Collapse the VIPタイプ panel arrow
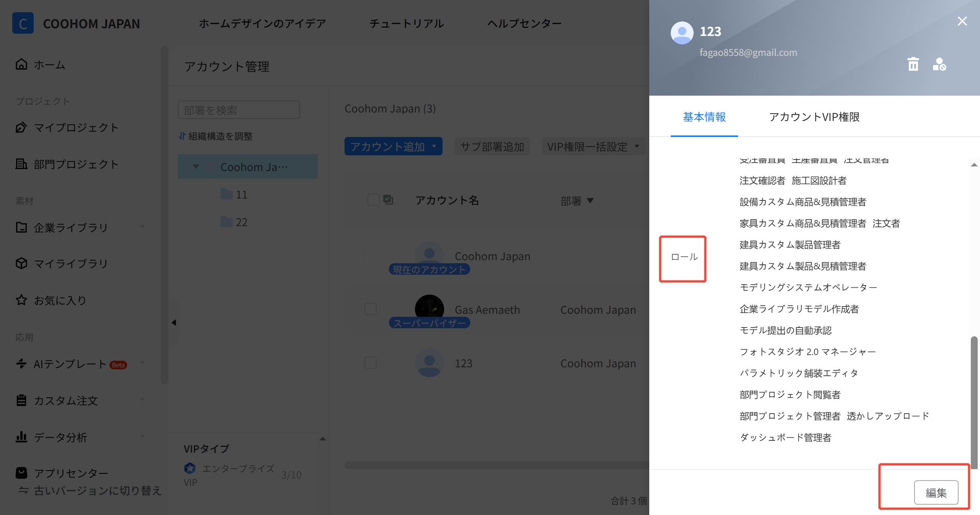The width and height of the screenshot is (980, 515). (323, 439)
